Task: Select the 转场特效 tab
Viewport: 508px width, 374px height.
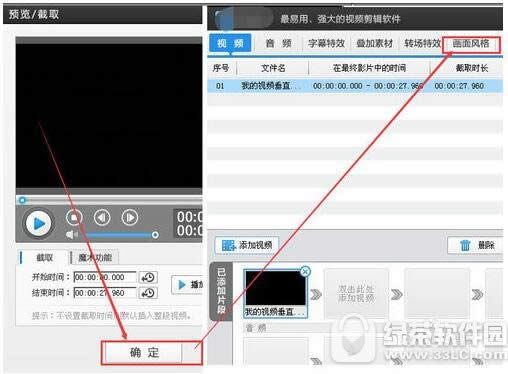Action: click(x=422, y=43)
